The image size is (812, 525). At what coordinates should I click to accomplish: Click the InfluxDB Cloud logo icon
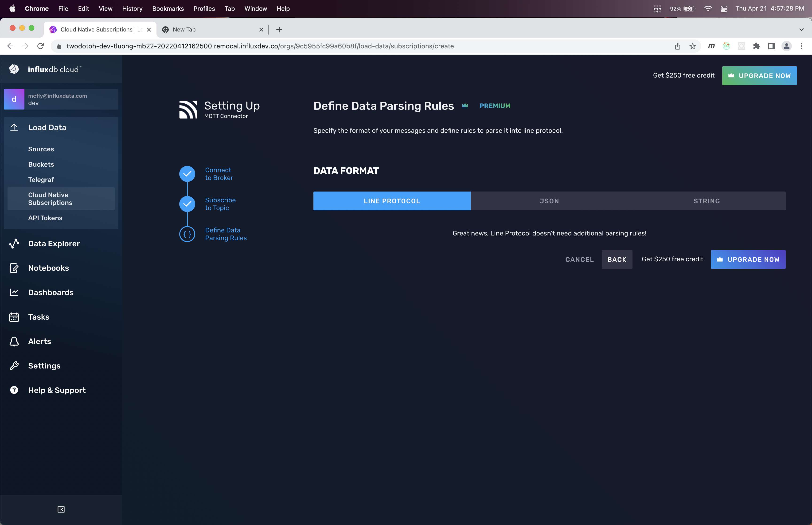14,69
